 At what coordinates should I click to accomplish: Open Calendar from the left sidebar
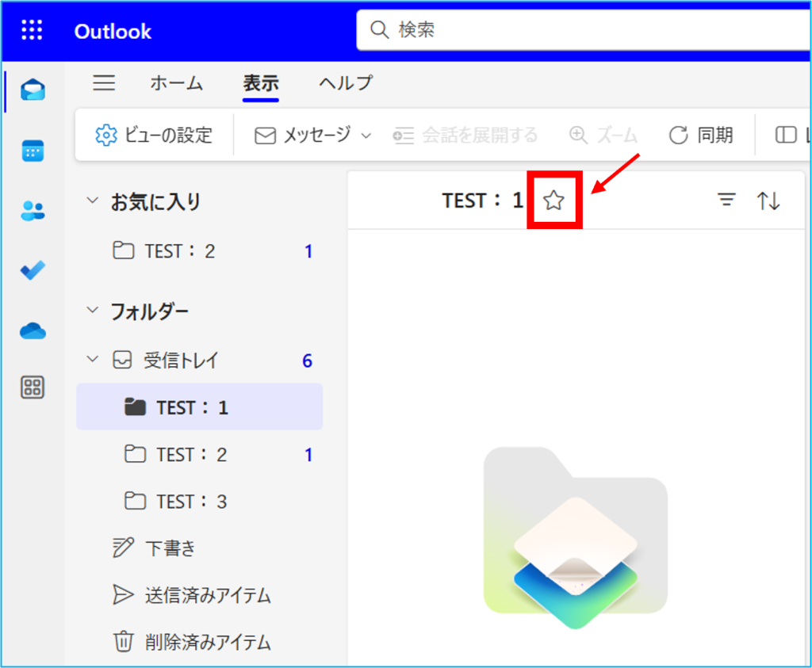33,151
